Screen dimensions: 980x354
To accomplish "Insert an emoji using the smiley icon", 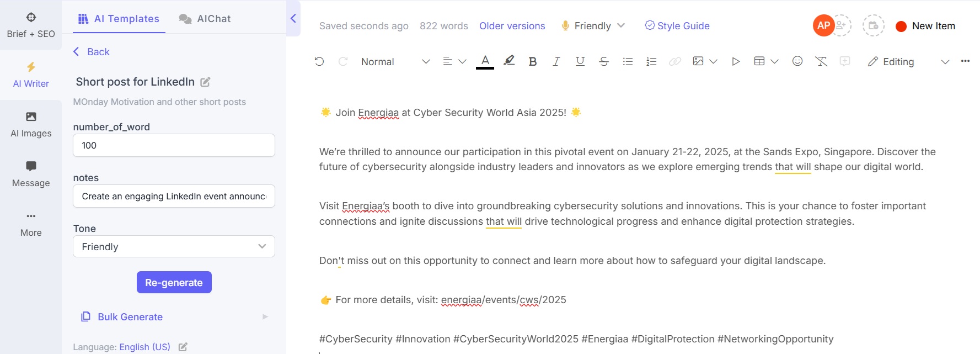I will click(x=797, y=61).
